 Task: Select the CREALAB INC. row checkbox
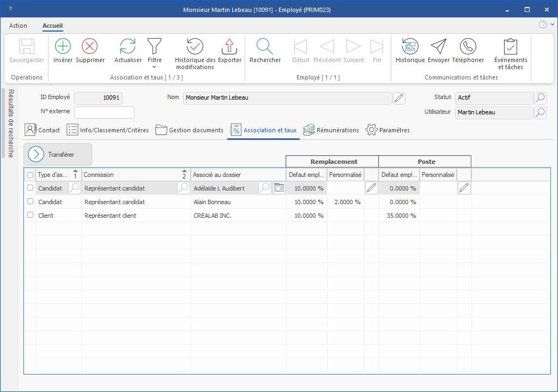coord(31,215)
